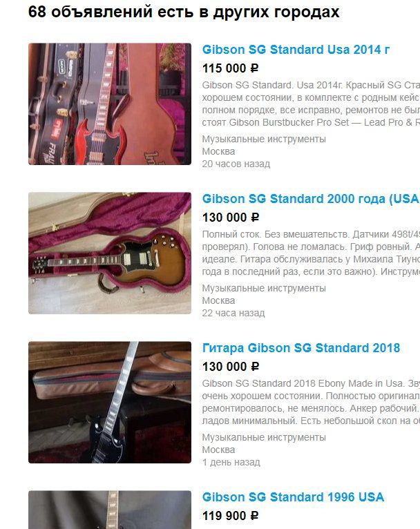Click the 20 часов назад timestamp
The height and width of the screenshot is (529, 420).
(x=236, y=164)
